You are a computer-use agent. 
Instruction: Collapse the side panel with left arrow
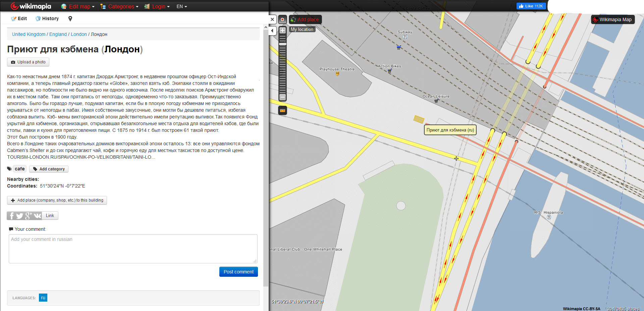pos(272,31)
